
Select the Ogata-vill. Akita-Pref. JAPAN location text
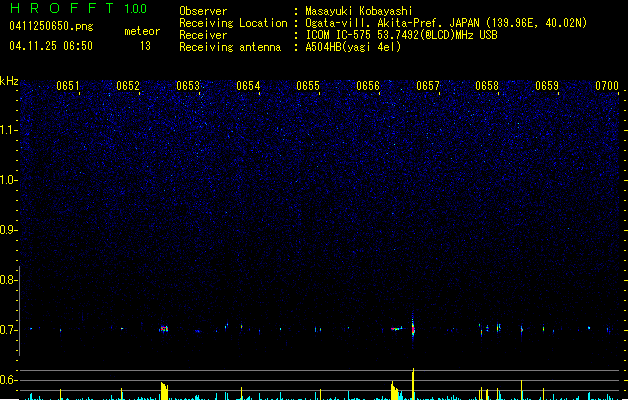click(446, 23)
